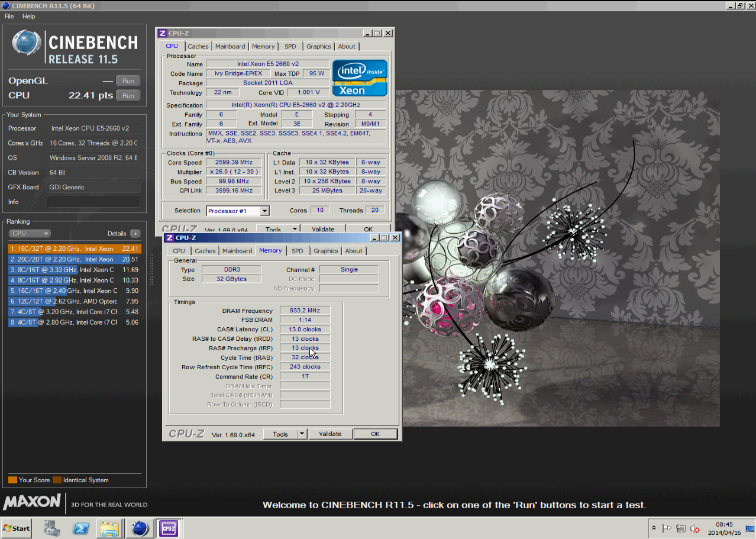This screenshot has width=756, height=539.
Task: Click the network tray icon
Action: [x=681, y=528]
